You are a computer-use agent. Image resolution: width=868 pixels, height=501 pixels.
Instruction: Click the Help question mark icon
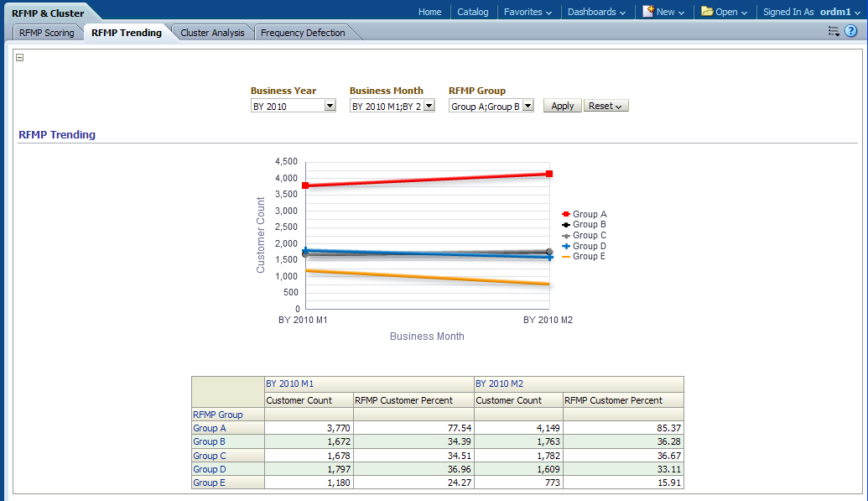coord(850,32)
